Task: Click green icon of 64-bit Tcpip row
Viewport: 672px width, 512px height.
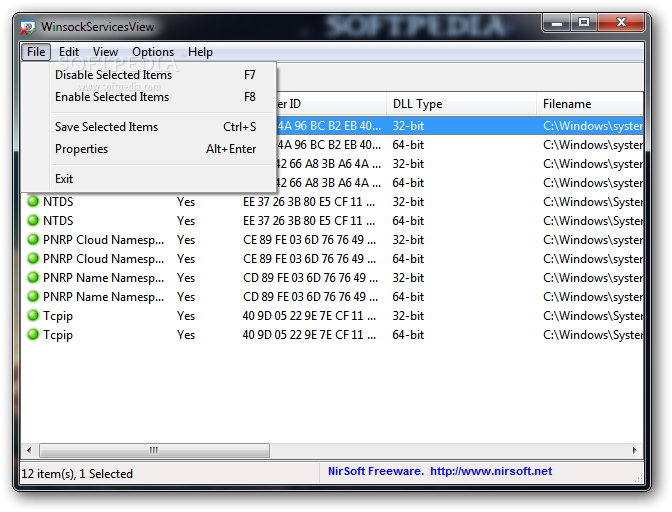Action: [x=33, y=334]
